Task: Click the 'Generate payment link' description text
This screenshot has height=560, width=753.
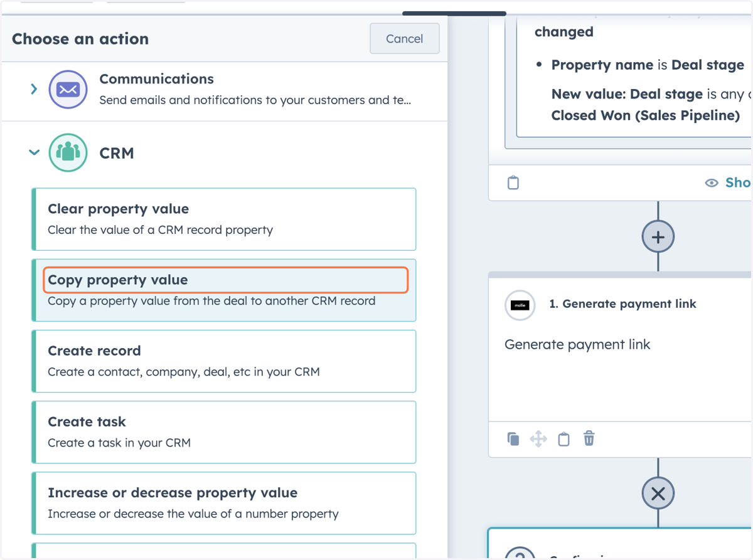Action: pos(577,344)
